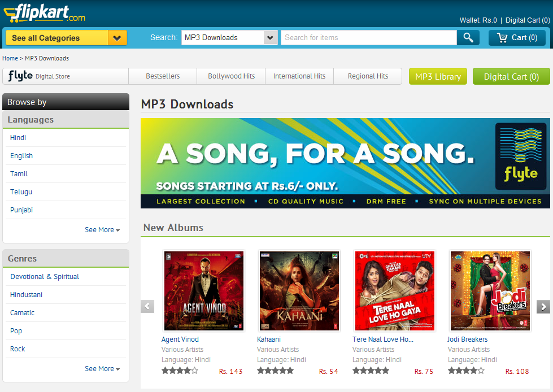Click the Digital Cart (0) header link
The height and width of the screenshot is (392, 553).
[x=528, y=20]
